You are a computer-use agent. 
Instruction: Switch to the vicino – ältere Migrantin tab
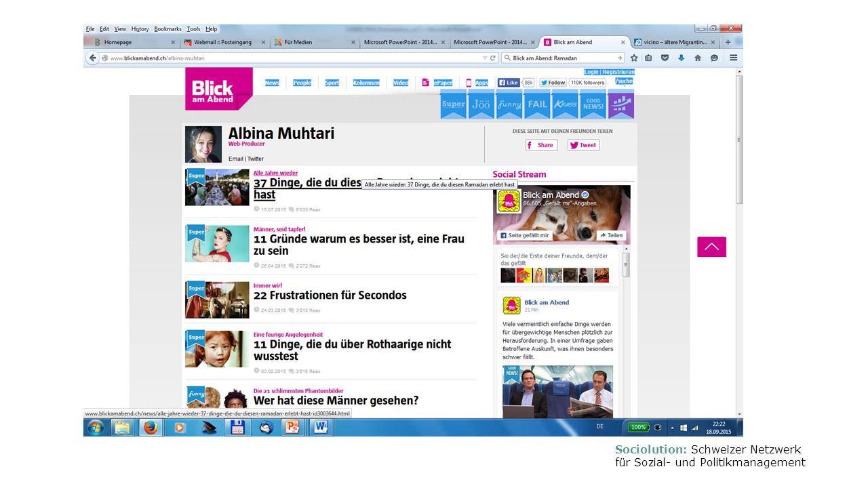click(675, 42)
